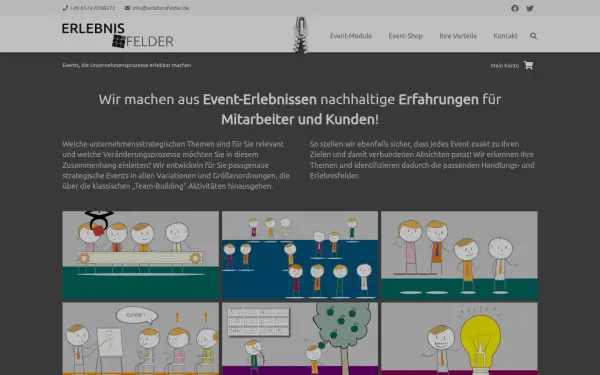Image resolution: width=600 pixels, height=375 pixels.
Task: Open the Kontakt menu item
Action: point(505,36)
